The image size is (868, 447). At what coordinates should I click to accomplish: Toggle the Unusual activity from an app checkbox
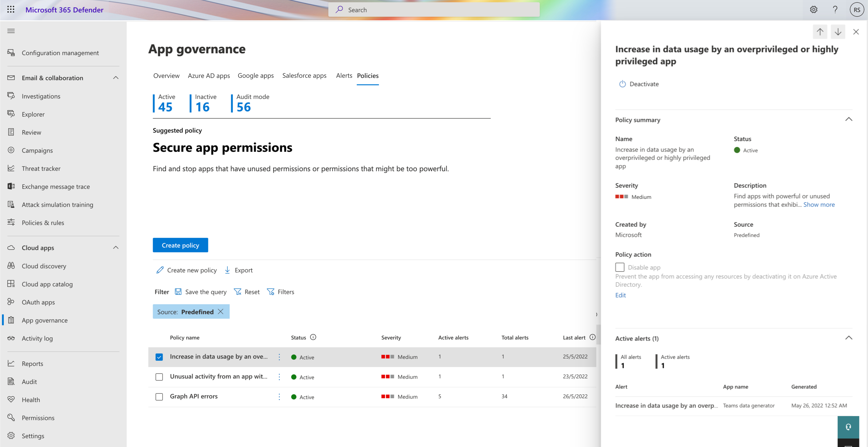[x=159, y=376]
